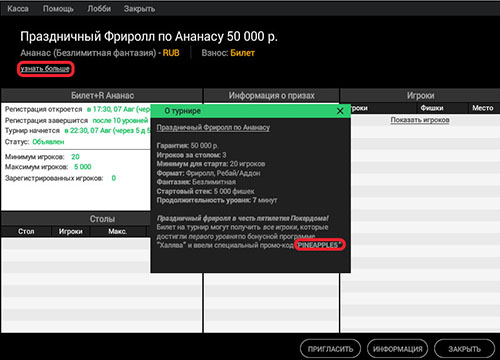Click the Макс. column header in Столы
The height and width of the screenshot is (360, 500).
pos(117,231)
